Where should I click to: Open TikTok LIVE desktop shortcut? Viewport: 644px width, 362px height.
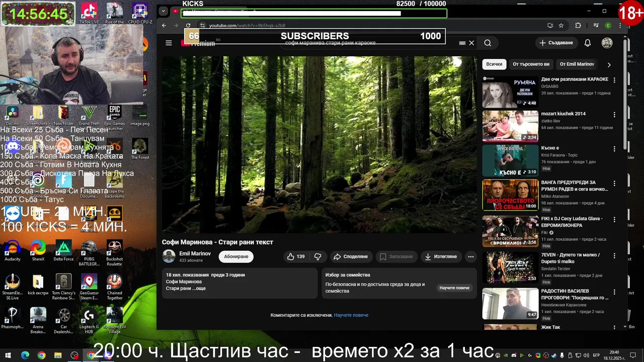[x=89, y=14]
